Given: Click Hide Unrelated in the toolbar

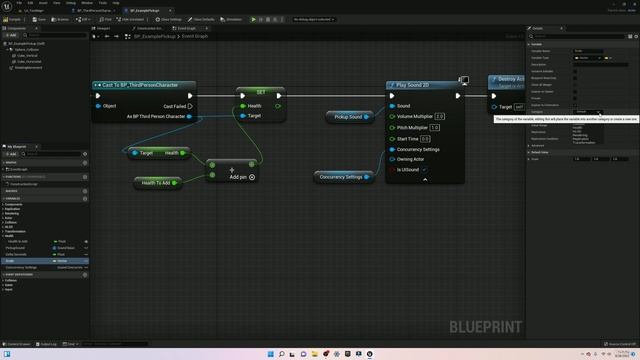Looking at the screenshot, I should tap(130, 19).
